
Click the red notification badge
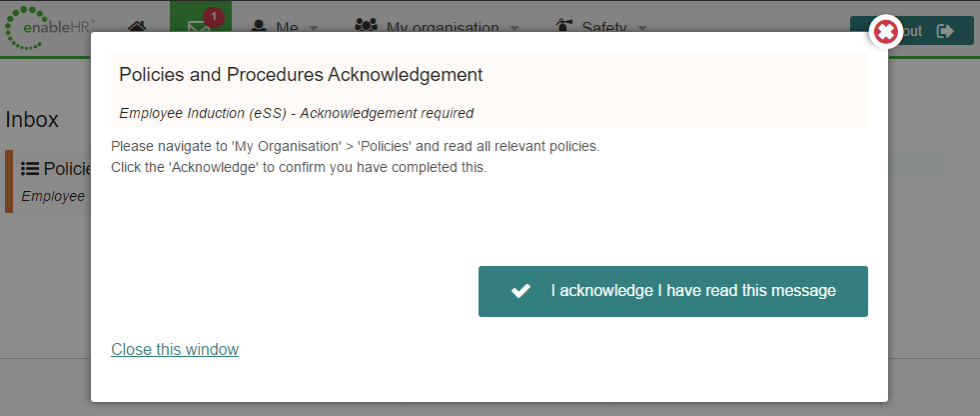214,18
